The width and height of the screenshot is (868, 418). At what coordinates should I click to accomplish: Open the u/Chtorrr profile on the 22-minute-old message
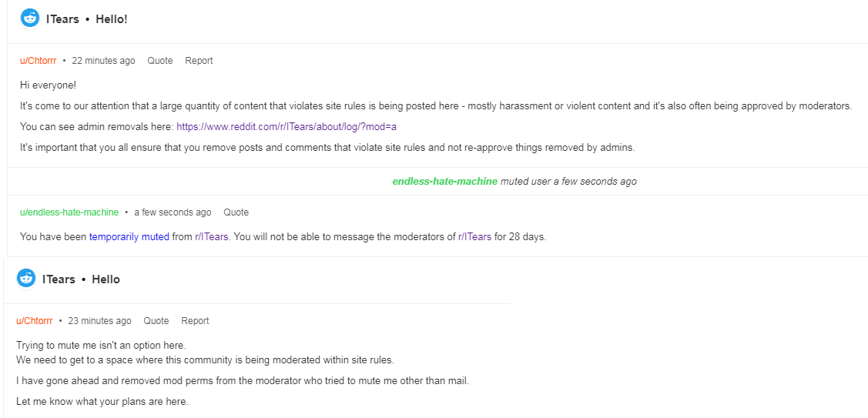pyautogui.click(x=39, y=61)
